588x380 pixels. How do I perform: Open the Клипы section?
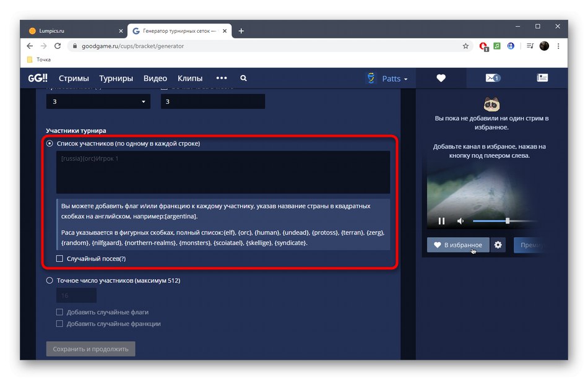click(x=190, y=79)
